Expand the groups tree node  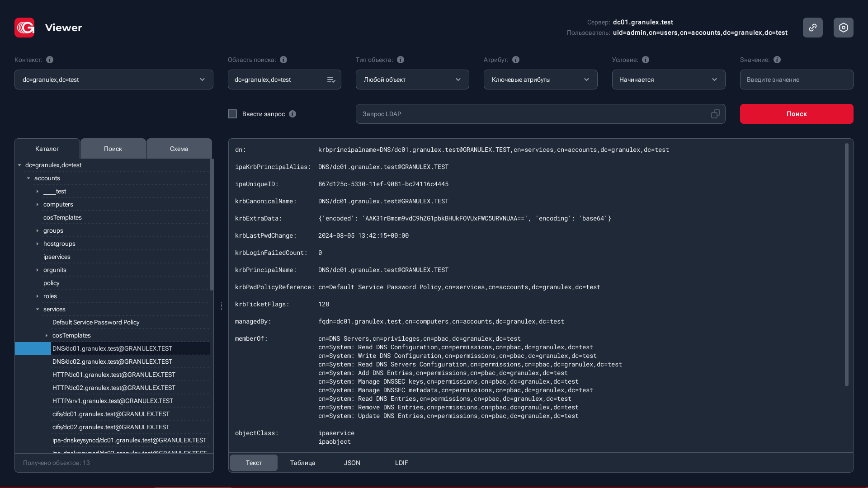point(38,231)
